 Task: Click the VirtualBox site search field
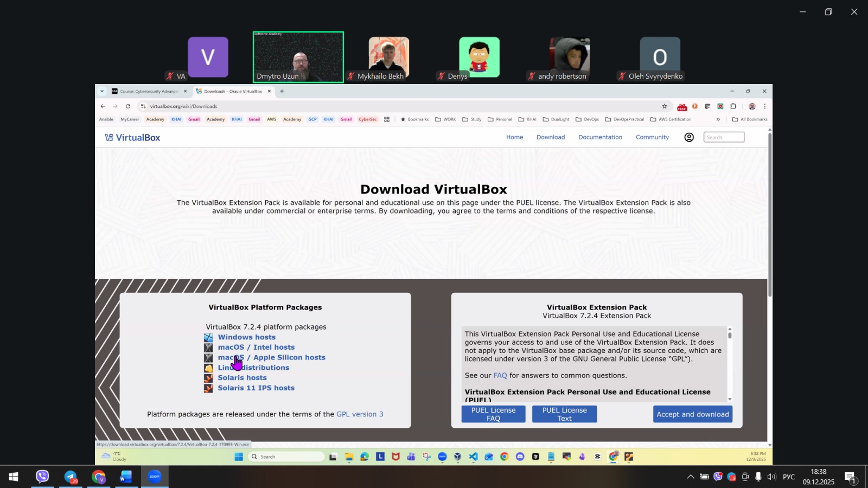point(724,137)
